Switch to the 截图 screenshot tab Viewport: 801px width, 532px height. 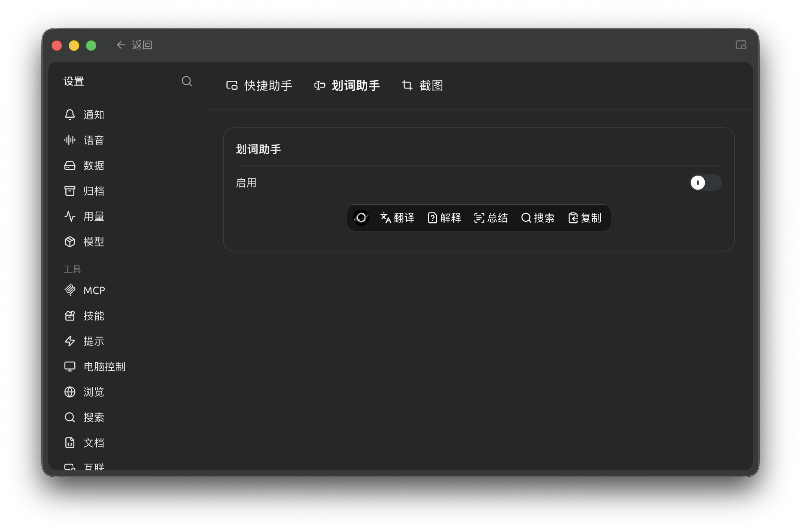[423, 86]
